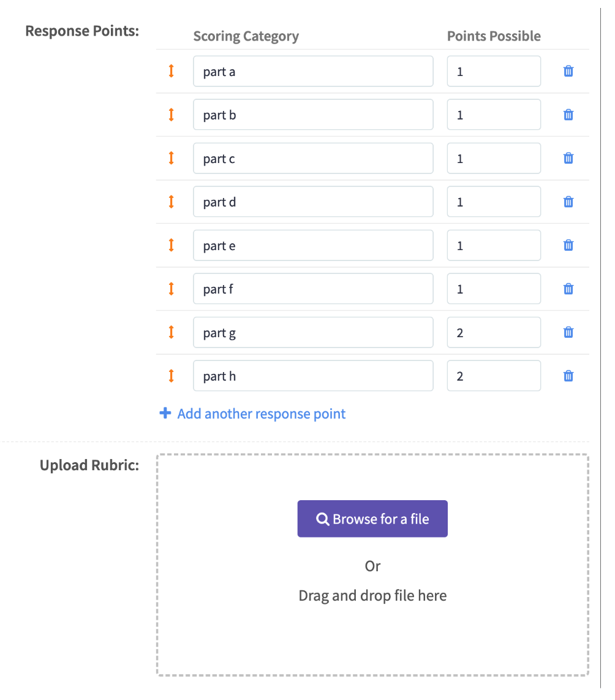
Task: Click the reorder handle for part d
Action: [172, 202]
